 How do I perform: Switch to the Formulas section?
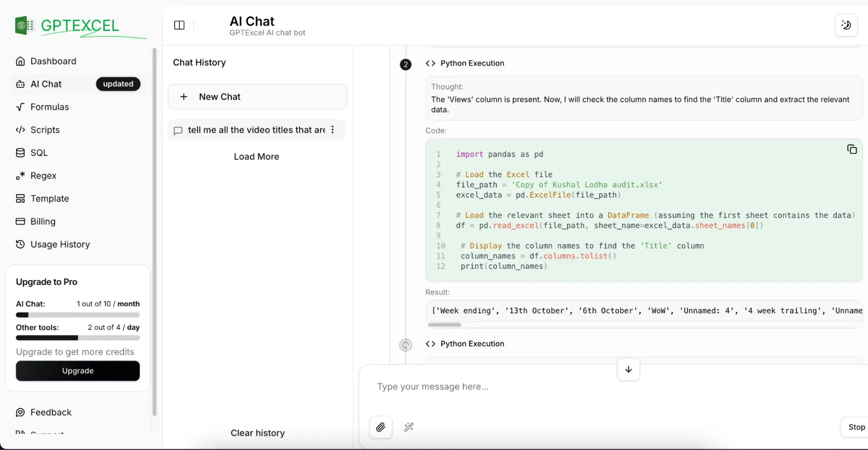[50, 106]
